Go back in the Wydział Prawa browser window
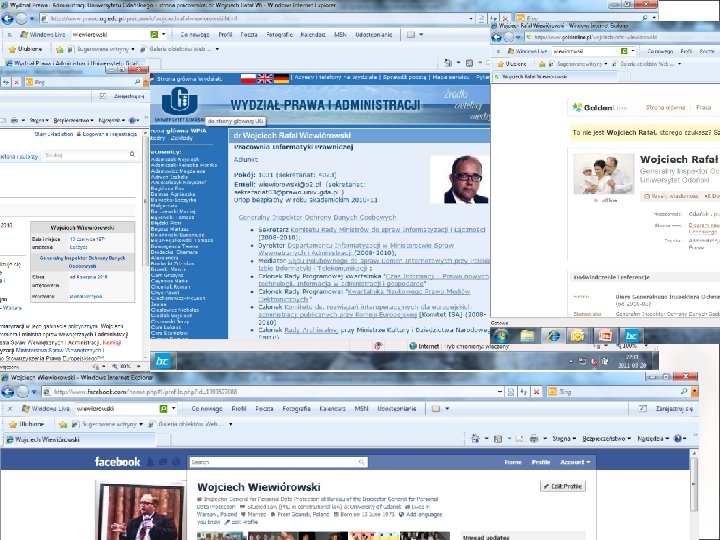Screen dimensions: 720x540 [7, 19]
